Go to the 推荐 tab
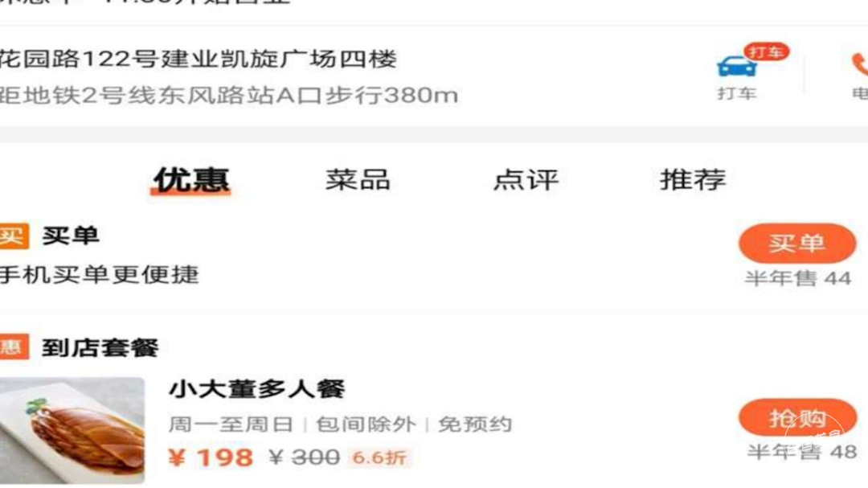Image resolution: width=868 pixels, height=488 pixels. pos(693,180)
